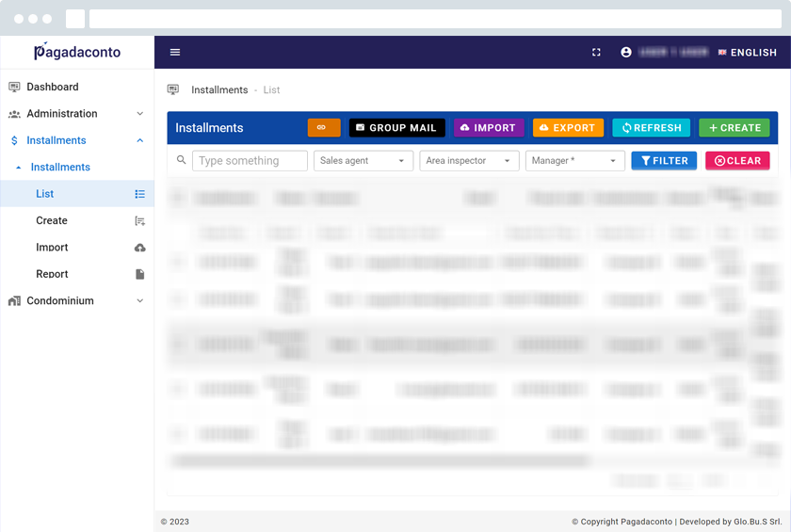Click the search magnifier icon
Screen dimensions: 791x532
click(x=182, y=160)
